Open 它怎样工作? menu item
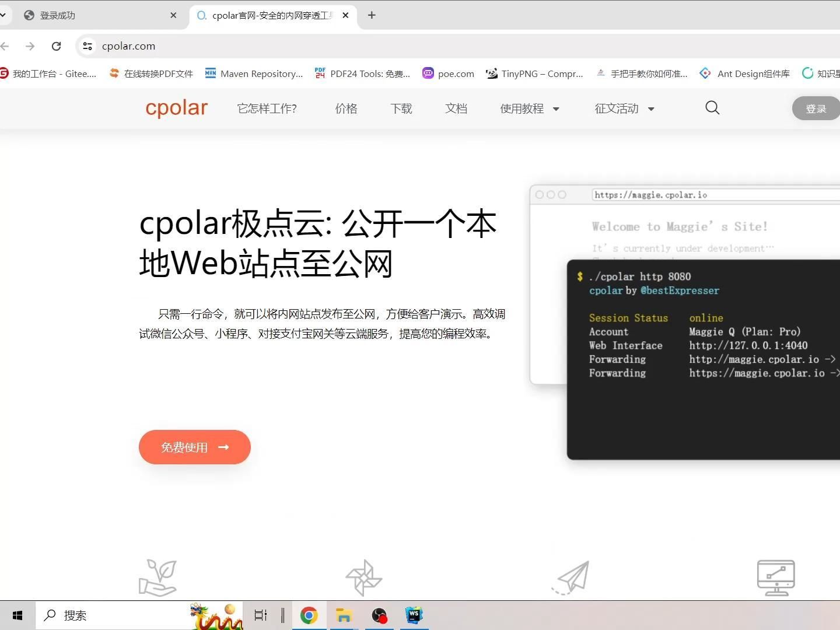The height and width of the screenshot is (630, 840). tap(267, 108)
